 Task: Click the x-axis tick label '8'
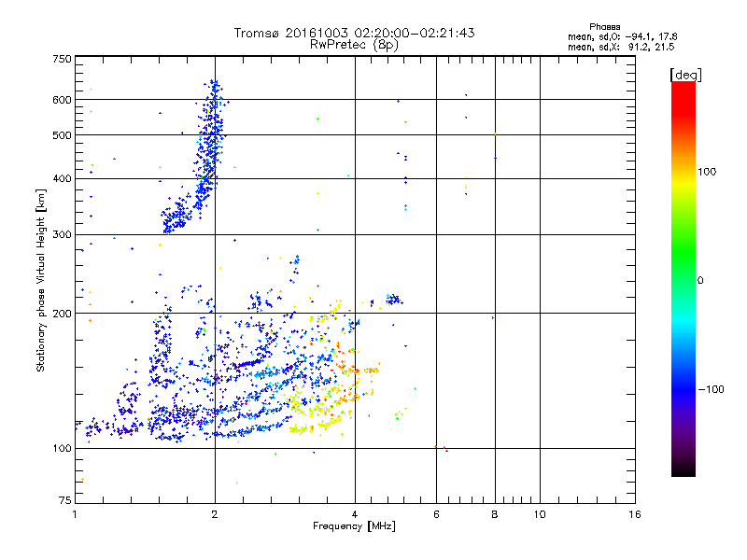click(x=495, y=514)
